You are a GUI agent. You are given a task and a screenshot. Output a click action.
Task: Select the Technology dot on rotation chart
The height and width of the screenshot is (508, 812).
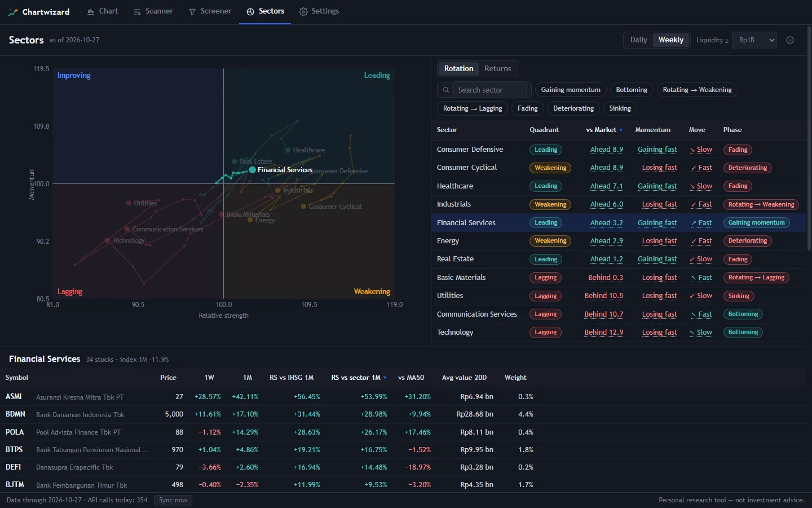[x=107, y=240]
